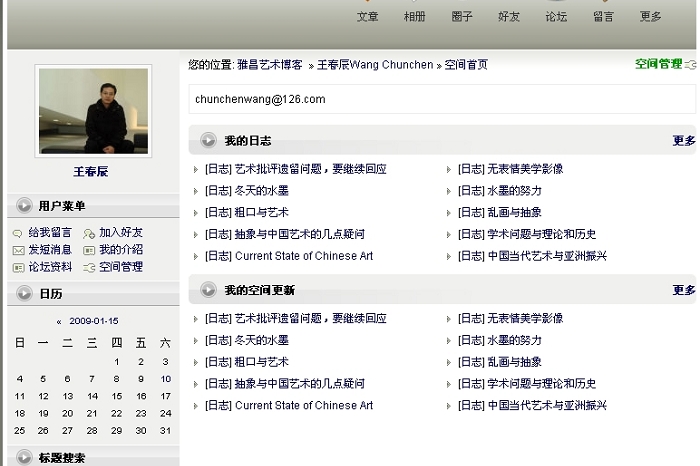Click the add friend icon beside 加入好友
700x466 pixels.
pos(89,233)
